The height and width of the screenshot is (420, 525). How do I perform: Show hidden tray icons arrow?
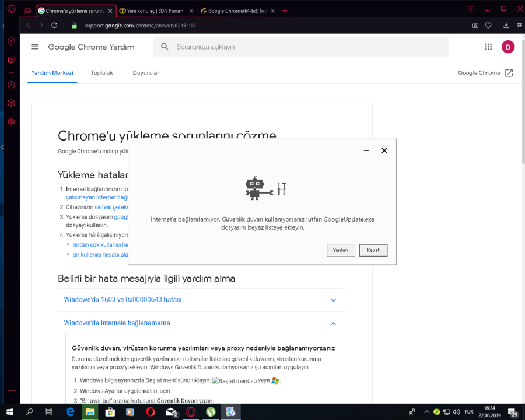point(426,412)
